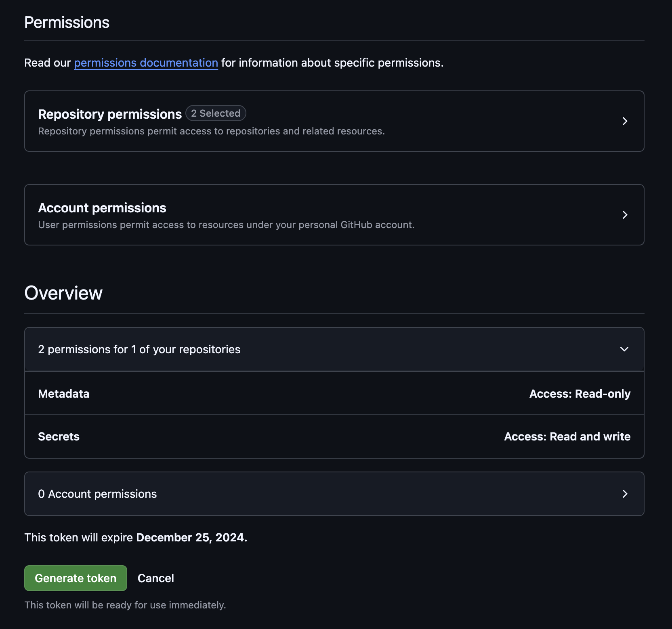The image size is (672, 629).
Task: Click the chevron arrow on Account permissions panel
Action: click(624, 215)
